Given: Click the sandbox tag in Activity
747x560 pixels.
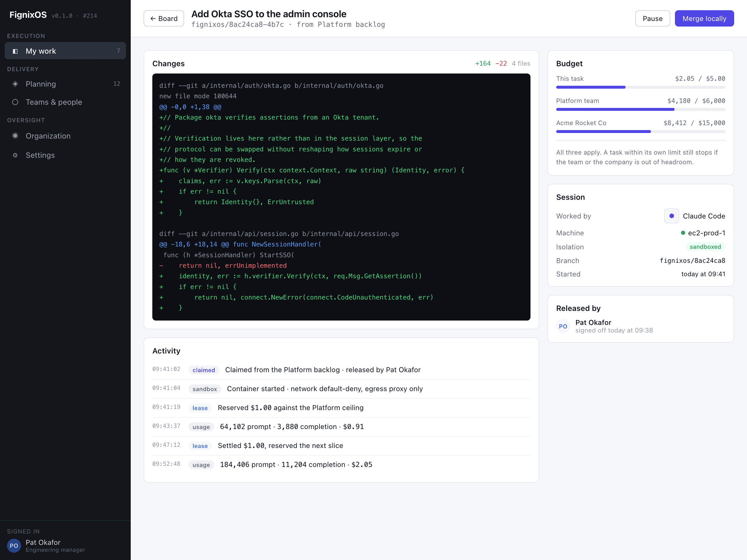Looking at the screenshot, I should pyautogui.click(x=205, y=389).
